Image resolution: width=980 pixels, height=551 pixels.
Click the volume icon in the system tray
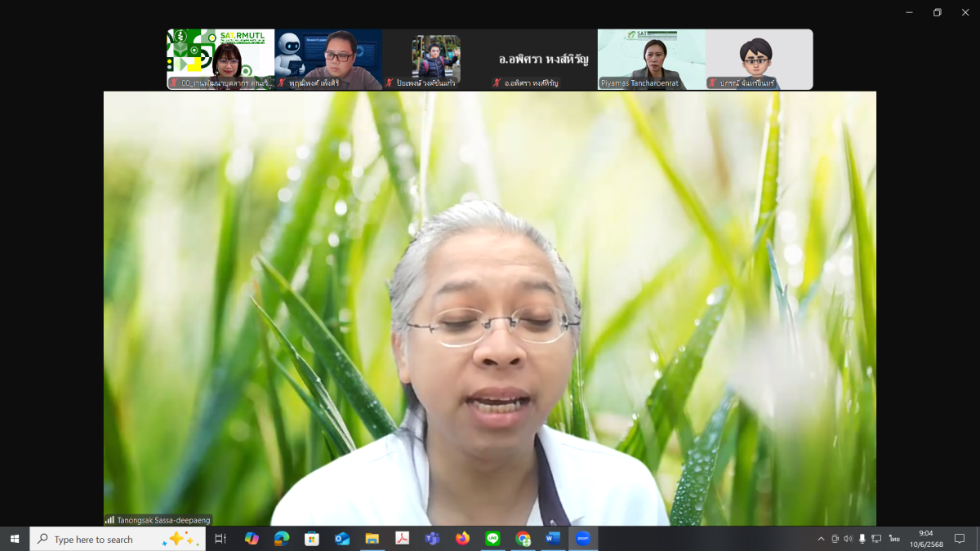(848, 539)
